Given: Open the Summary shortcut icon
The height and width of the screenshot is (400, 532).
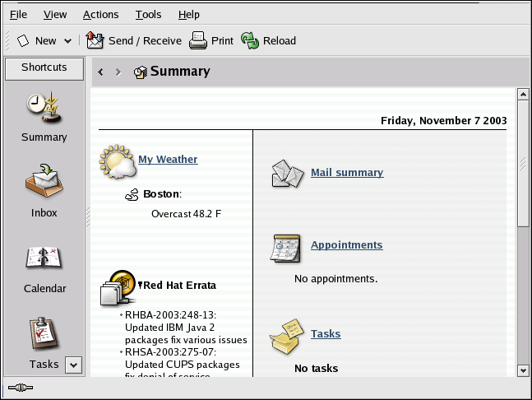Looking at the screenshot, I should pos(44,109).
